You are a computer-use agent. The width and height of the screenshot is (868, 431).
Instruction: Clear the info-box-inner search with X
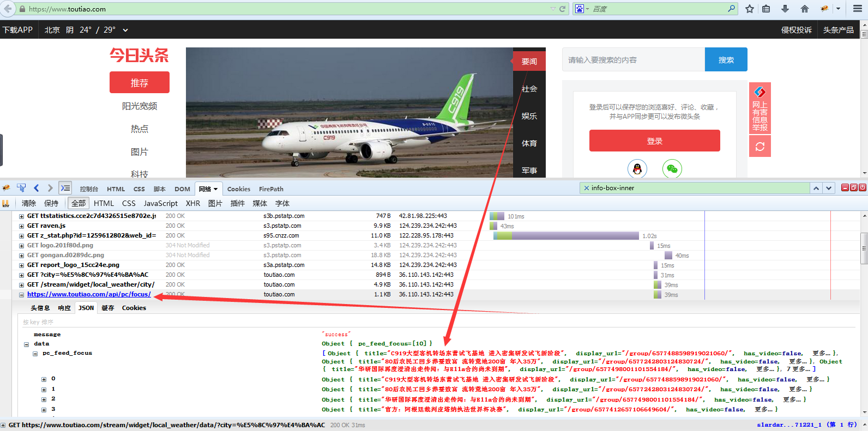pyautogui.click(x=587, y=188)
